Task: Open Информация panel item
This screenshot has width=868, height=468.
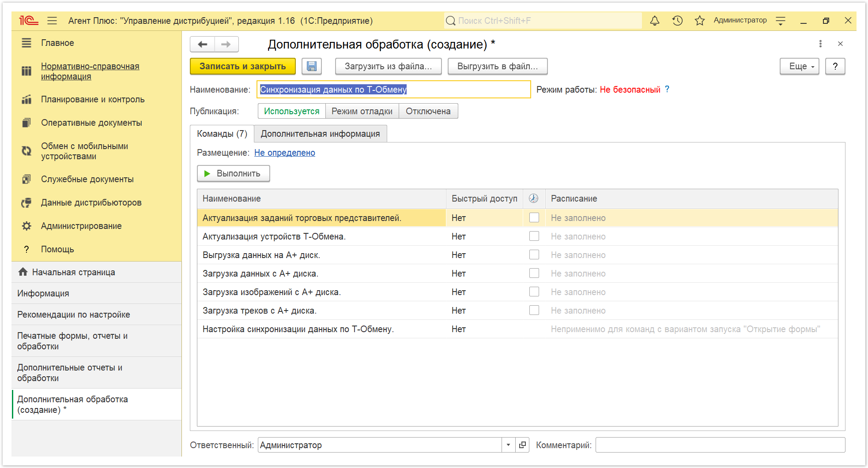Action: [x=96, y=293]
